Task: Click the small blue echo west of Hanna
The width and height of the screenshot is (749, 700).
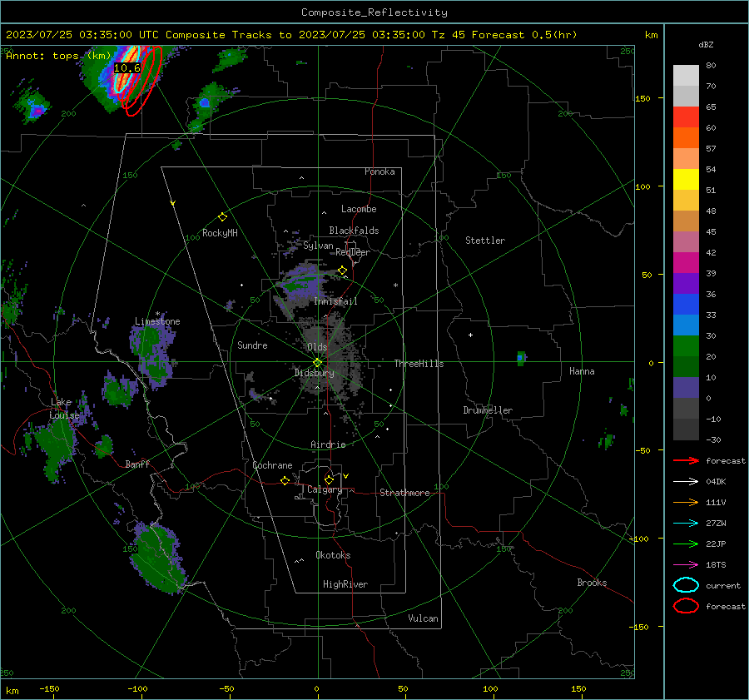Action: tap(519, 357)
